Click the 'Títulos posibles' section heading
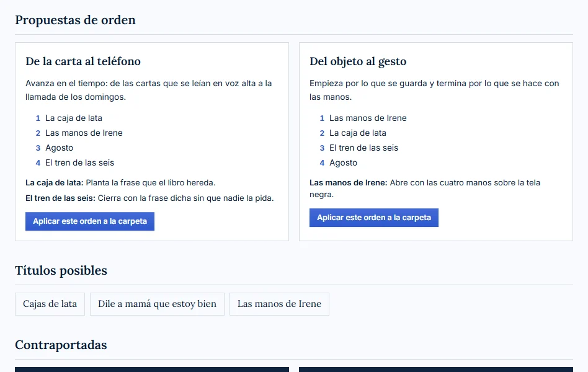 [61, 270]
